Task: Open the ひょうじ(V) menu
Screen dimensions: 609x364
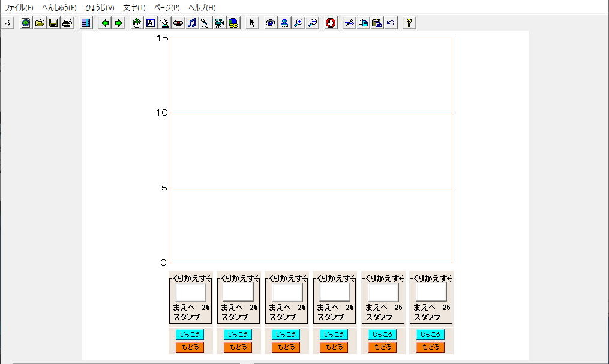Action: coord(100,8)
